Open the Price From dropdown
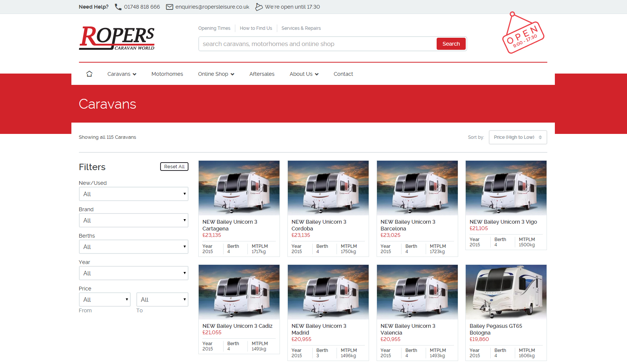 [x=105, y=299]
